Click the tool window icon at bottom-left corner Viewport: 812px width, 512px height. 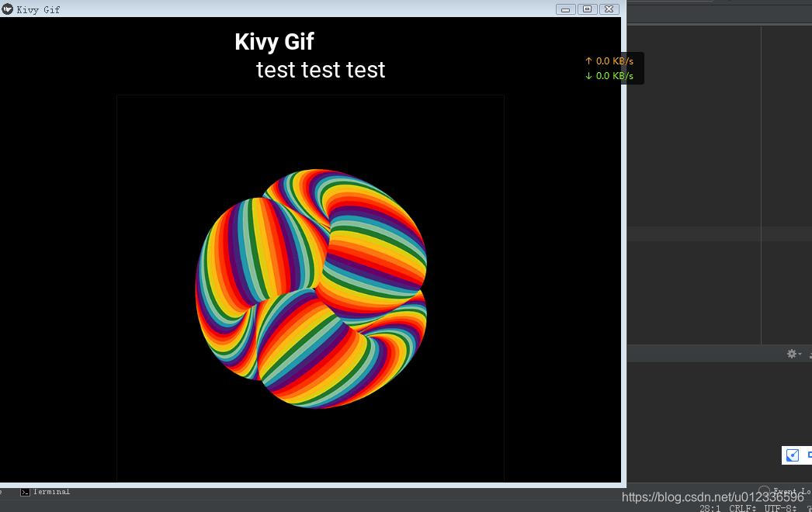click(3, 491)
